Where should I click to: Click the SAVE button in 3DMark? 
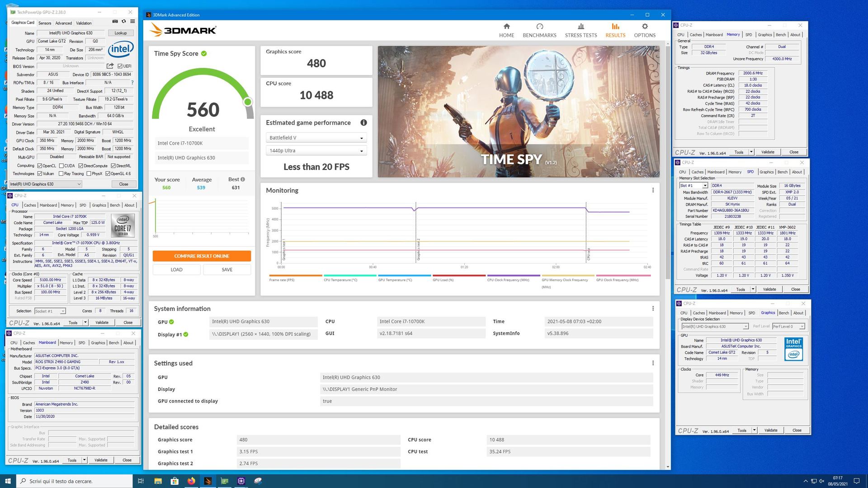click(227, 270)
